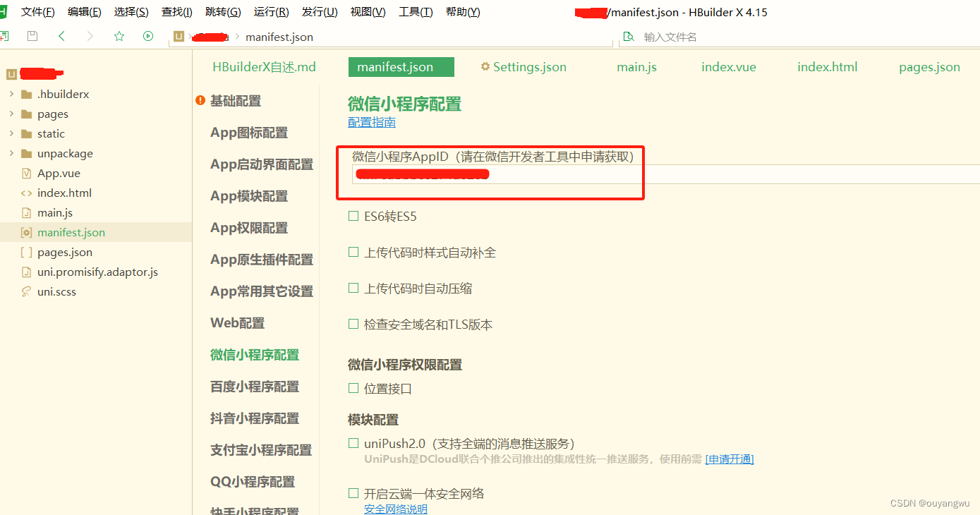Open the App图标配置 section
The image size is (980, 515).
click(249, 133)
